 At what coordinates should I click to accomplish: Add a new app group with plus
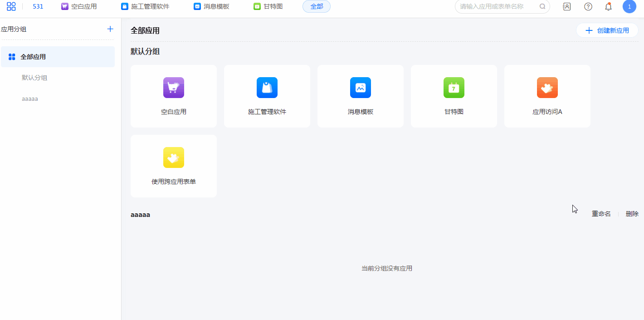coord(110,29)
